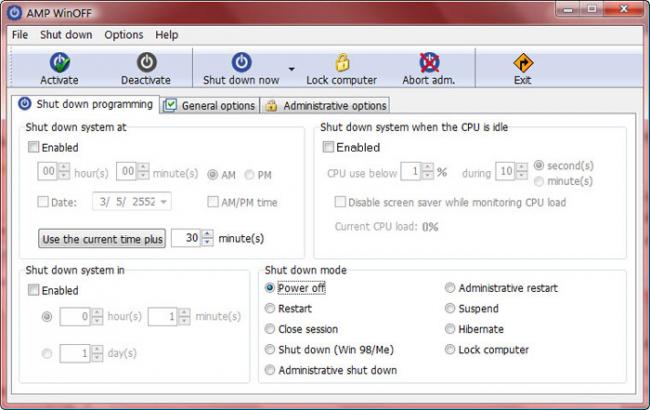
Task: Enable CPU idle shutdown checkbox
Action: [x=328, y=147]
